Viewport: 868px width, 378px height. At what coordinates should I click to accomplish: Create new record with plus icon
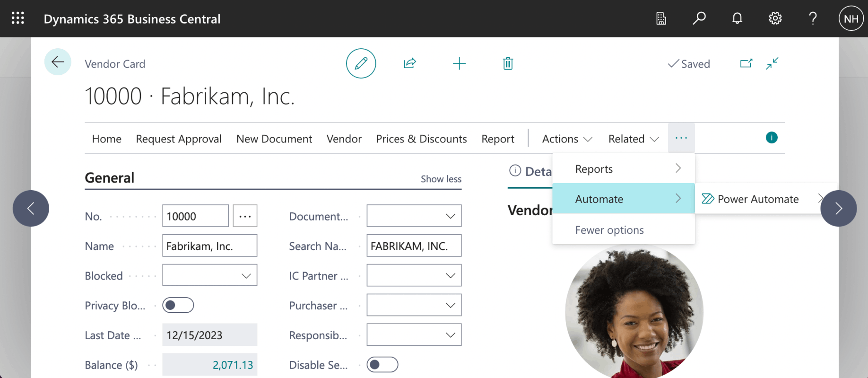[459, 63]
